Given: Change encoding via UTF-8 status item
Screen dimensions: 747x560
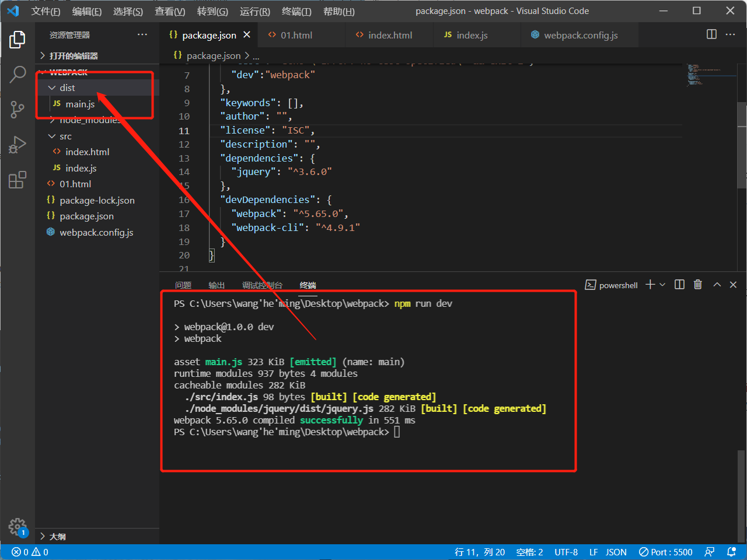Looking at the screenshot, I should 566,552.
